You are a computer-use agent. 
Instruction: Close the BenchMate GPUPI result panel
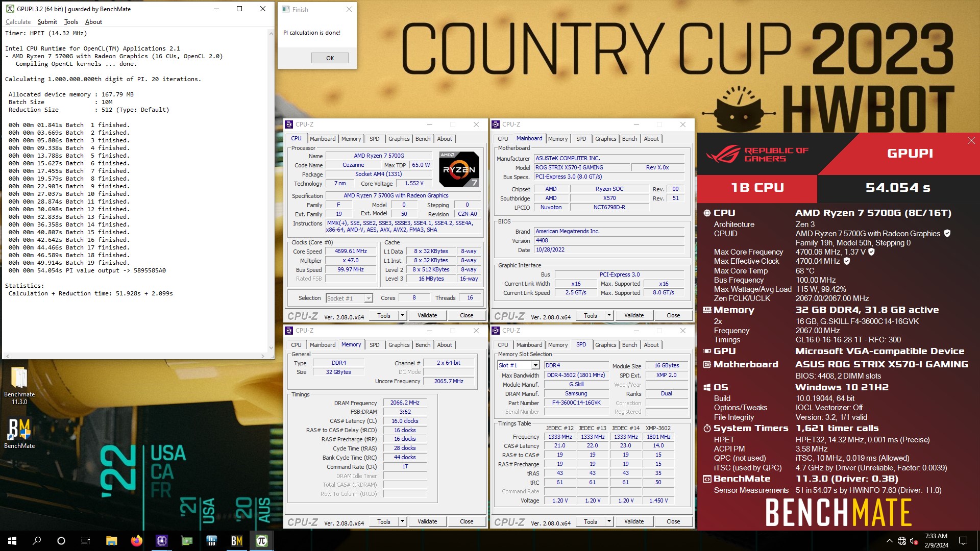coord(971,141)
